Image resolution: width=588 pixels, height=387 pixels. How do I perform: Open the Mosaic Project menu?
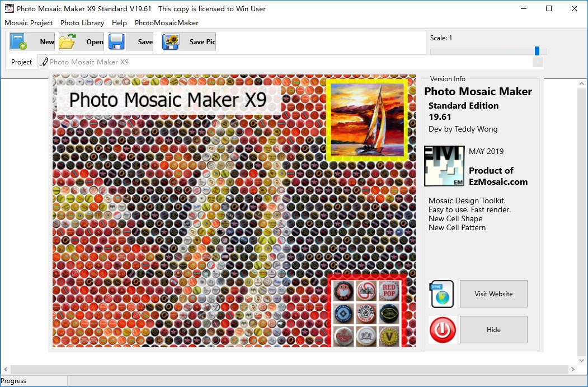tap(29, 22)
